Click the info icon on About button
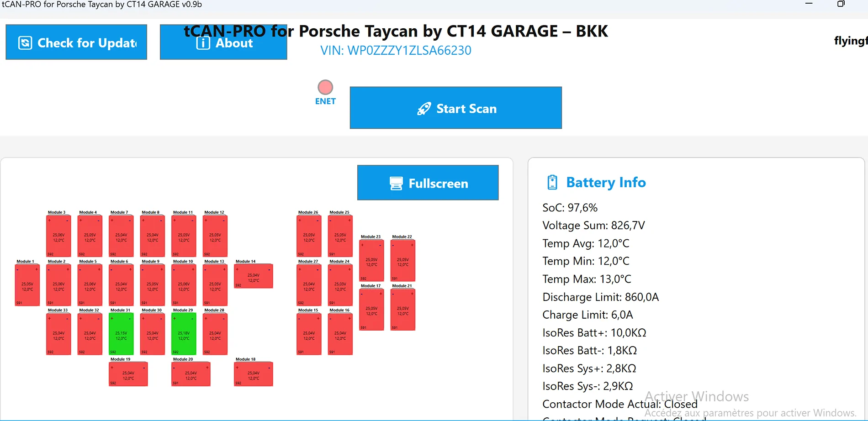 click(203, 43)
